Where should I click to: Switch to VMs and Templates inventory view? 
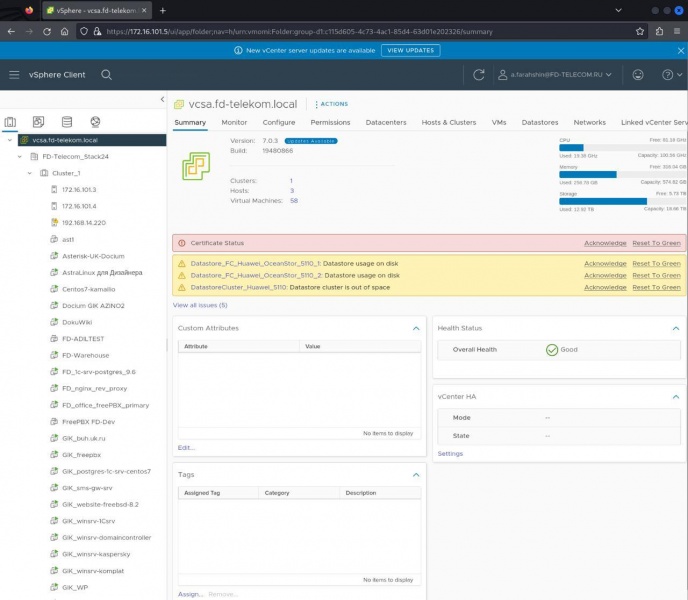(39, 122)
